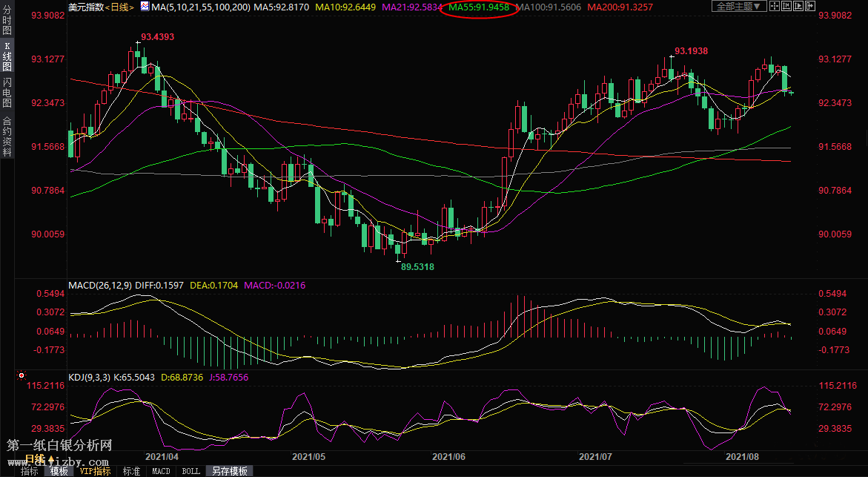Click the MACD(26,12,9) indicator label

pos(101,286)
